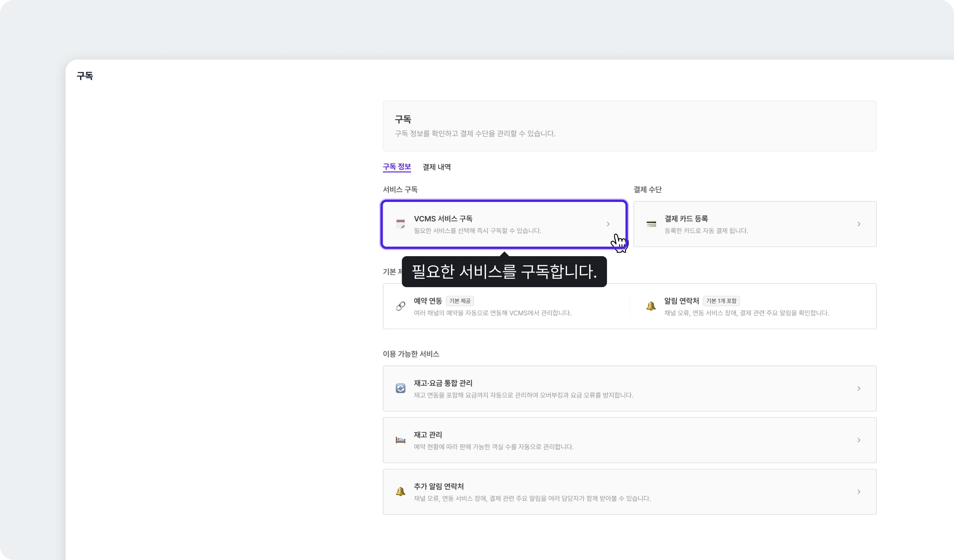Click the 구독 heading inside the header card
The width and height of the screenshot is (954, 560).
point(403,119)
